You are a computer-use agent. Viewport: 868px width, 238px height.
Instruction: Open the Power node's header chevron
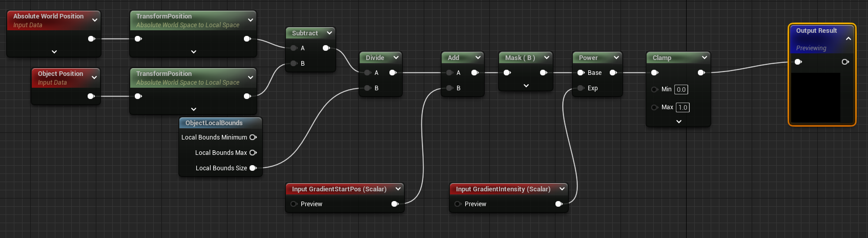[x=616, y=57]
